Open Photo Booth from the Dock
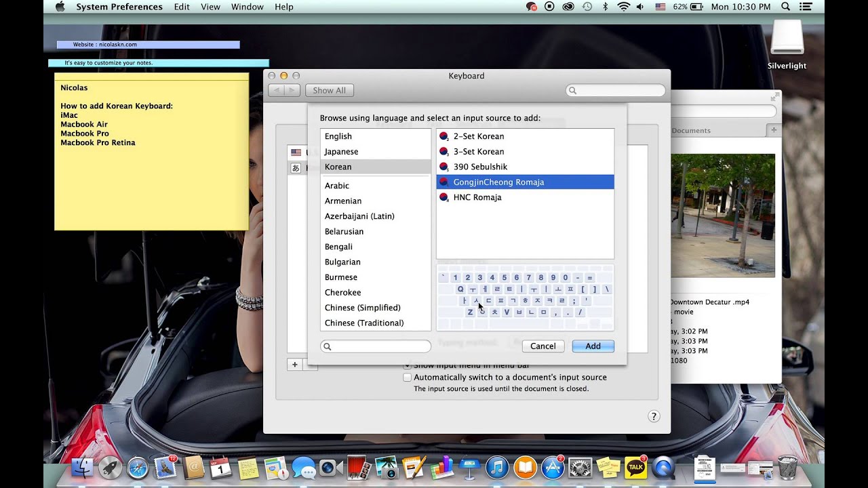The width and height of the screenshot is (868, 488). click(x=359, y=467)
